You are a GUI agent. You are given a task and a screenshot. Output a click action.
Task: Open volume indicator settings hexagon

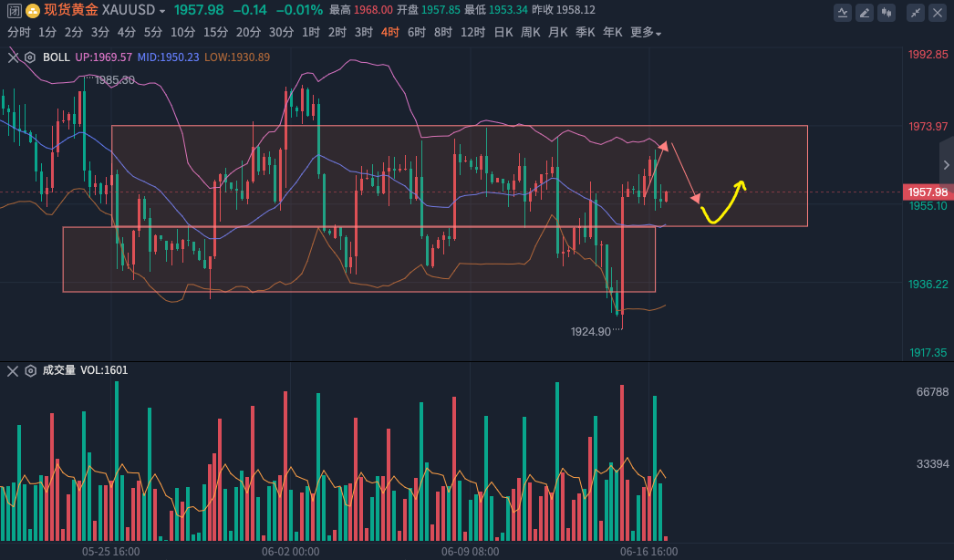30,370
